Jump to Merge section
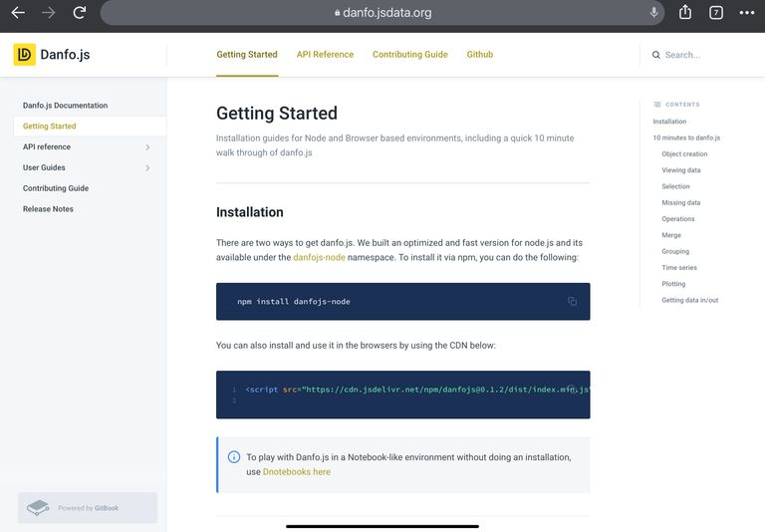Screen dimensions: 765x532 point(671,235)
